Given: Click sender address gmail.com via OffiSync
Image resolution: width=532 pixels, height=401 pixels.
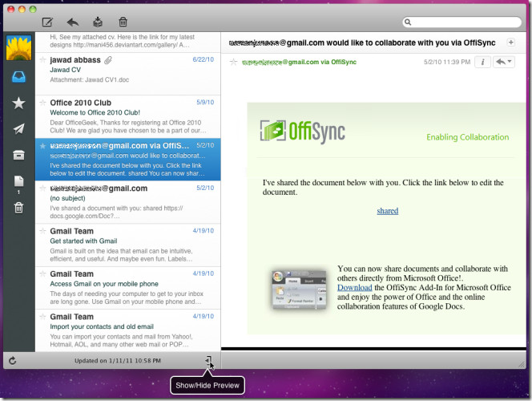Looking at the screenshot, I should [x=299, y=62].
